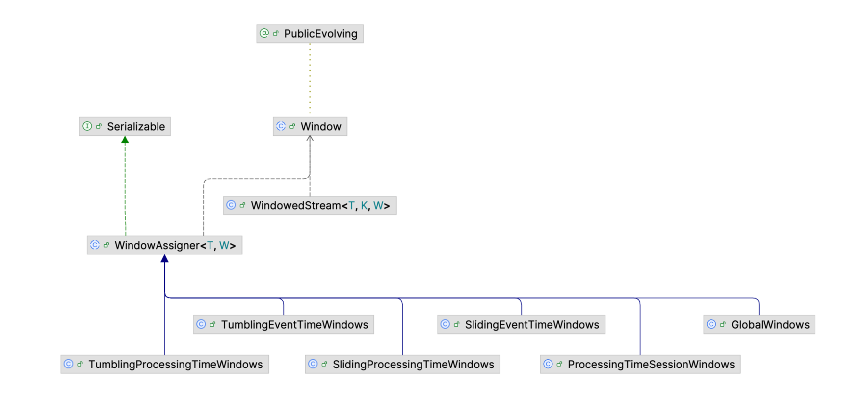Click the class icon on TumblingEventTimeWindows
This screenshot has height=395, width=868.
click(201, 324)
